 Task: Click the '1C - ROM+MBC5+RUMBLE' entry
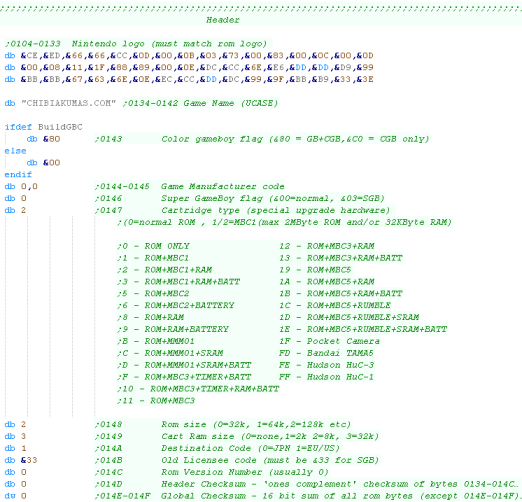pyautogui.click(x=335, y=305)
